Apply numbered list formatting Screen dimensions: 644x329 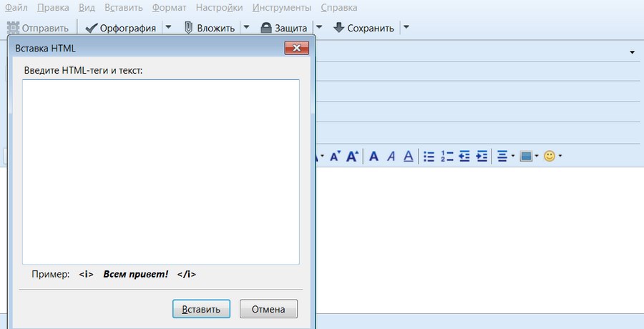pyautogui.click(x=447, y=157)
